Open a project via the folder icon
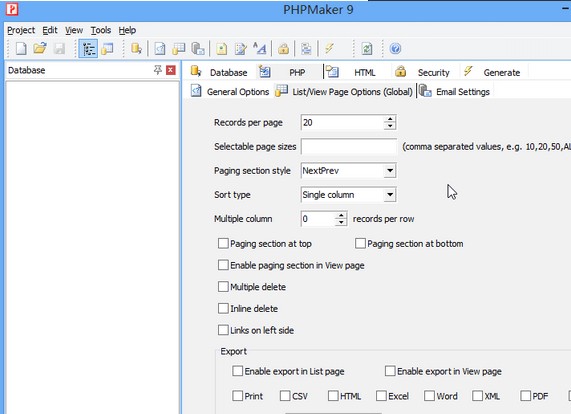This screenshot has width=571, height=414. pyautogui.click(x=40, y=48)
